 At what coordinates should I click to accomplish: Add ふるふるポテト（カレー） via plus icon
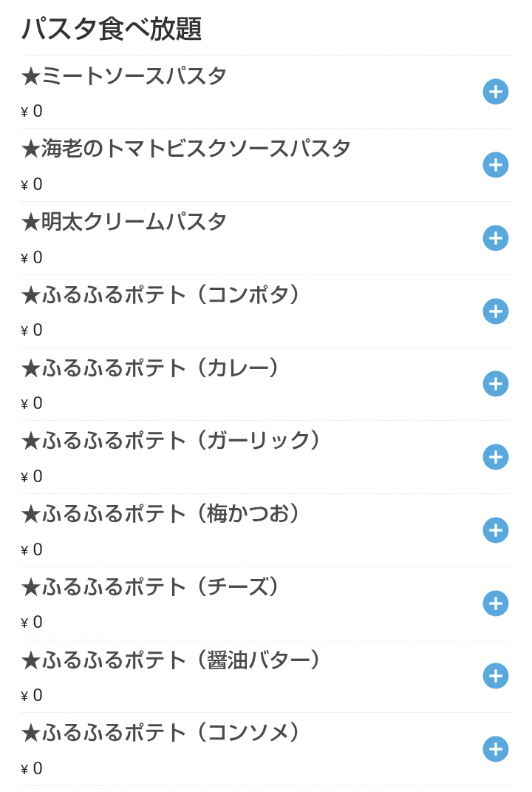click(496, 384)
